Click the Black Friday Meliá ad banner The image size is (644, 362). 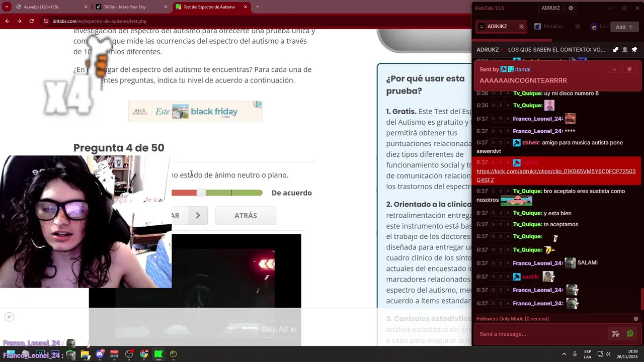(x=195, y=111)
